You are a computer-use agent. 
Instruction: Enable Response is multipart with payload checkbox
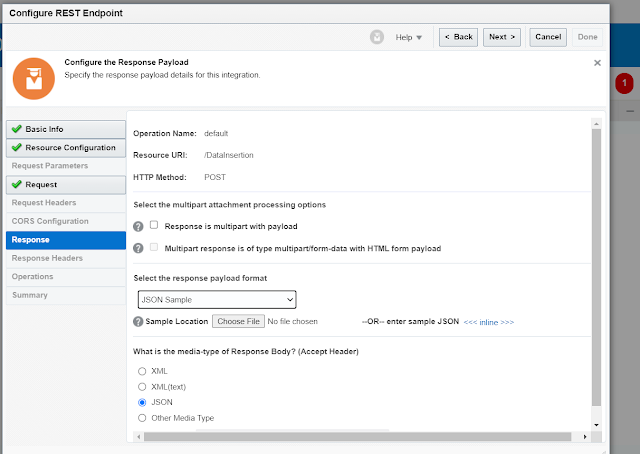[x=154, y=226]
